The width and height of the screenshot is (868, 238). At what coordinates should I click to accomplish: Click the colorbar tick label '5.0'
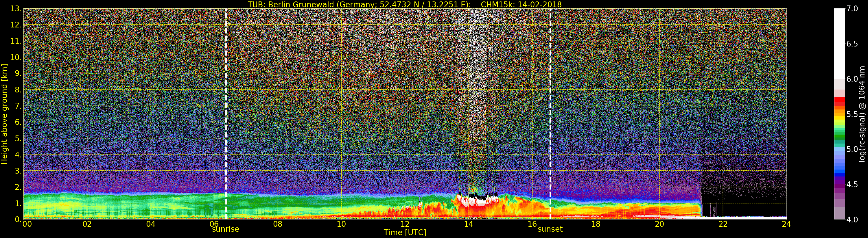coord(852,149)
